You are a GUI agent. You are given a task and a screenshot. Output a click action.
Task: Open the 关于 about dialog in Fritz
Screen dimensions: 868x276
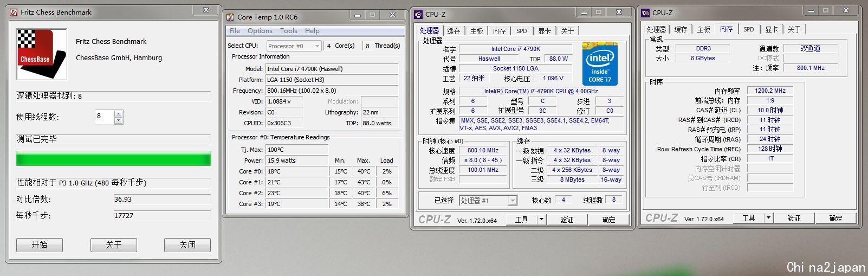click(114, 245)
